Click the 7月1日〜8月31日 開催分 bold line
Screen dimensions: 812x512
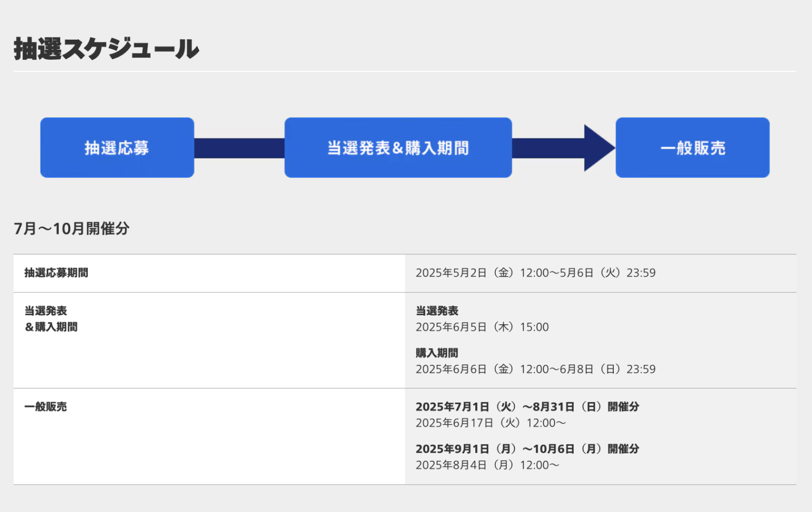tap(528, 407)
